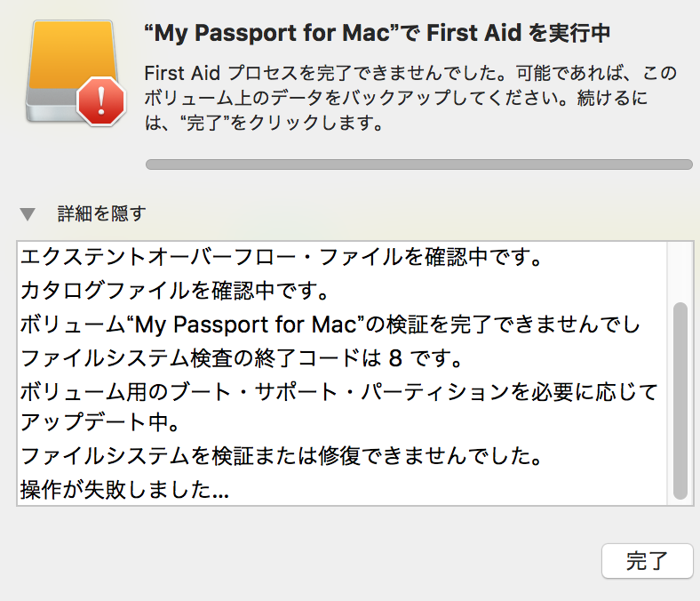This screenshot has height=601, width=700.
Task: Click the red exclamation warning badge
Action: point(102,101)
